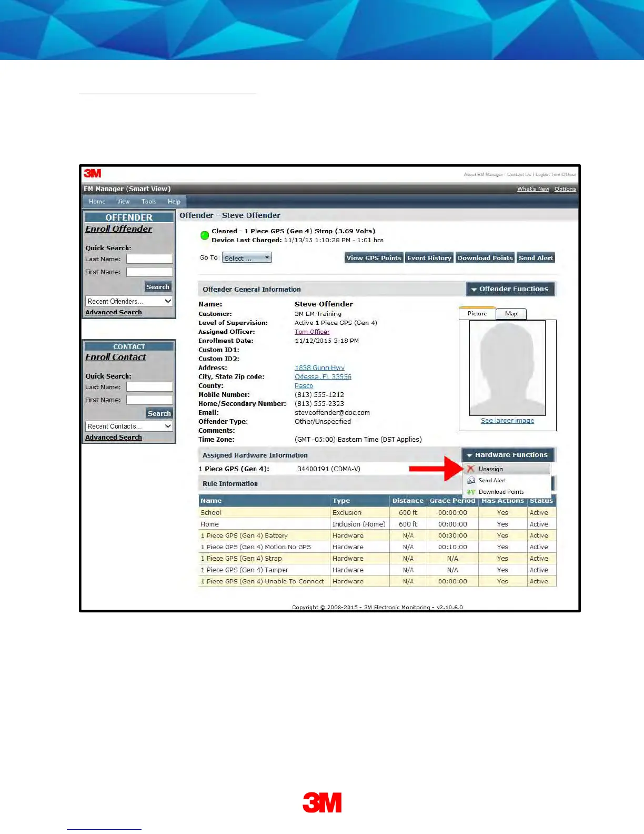Focus the Offender Last Name field
This screenshot has width=644, height=834.
coord(149,259)
